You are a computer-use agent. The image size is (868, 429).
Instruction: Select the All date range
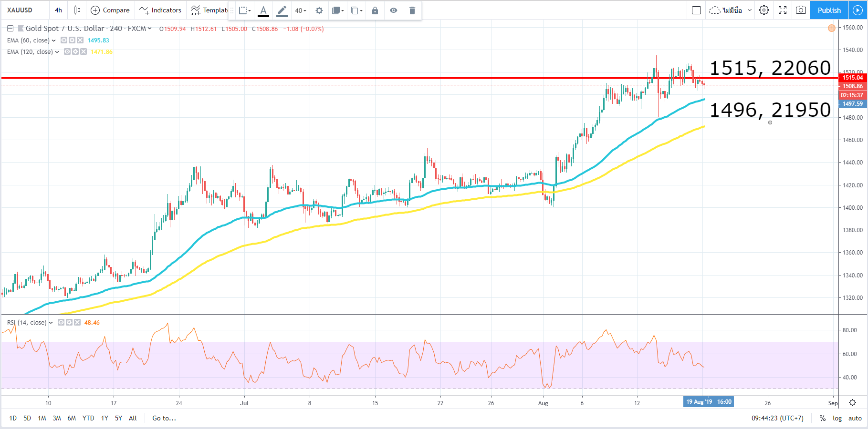[133, 418]
